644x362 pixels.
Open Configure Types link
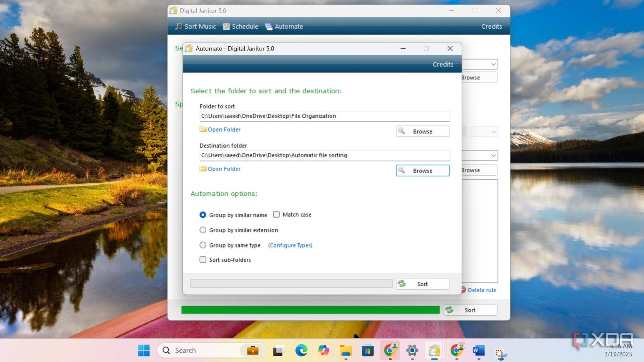[x=290, y=245]
